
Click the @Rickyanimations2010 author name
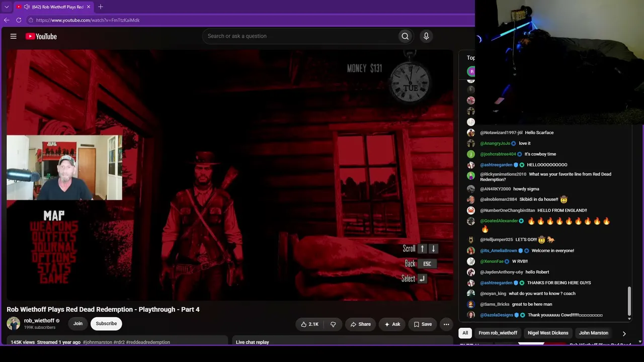click(503, 174)
